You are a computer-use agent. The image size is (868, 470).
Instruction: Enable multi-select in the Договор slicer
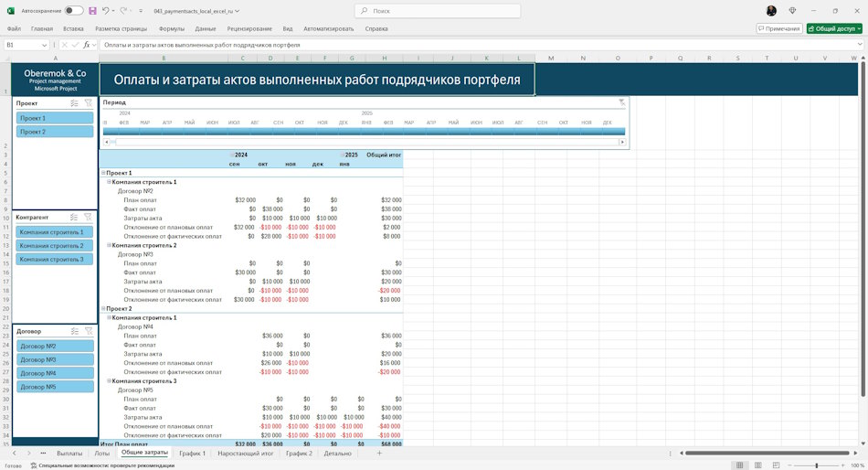pyautogui.click(x=75, y=331)
